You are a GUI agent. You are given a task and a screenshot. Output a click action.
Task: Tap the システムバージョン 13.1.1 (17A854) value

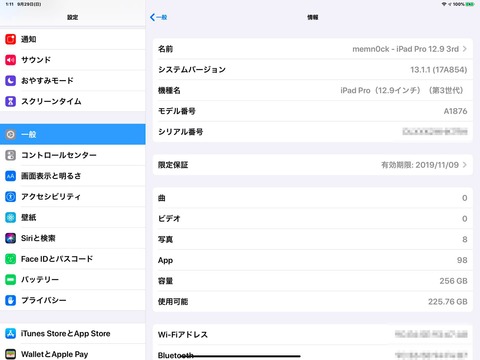point(438,70)
